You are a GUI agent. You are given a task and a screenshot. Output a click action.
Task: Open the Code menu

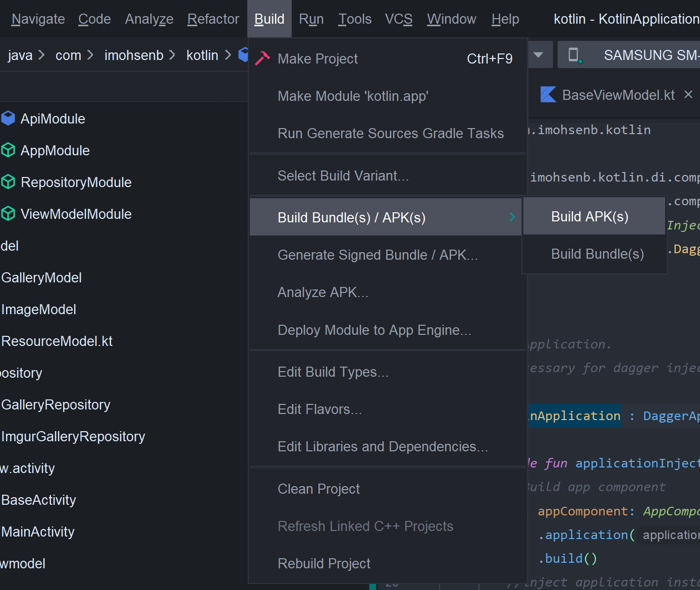tap(94, 19)
